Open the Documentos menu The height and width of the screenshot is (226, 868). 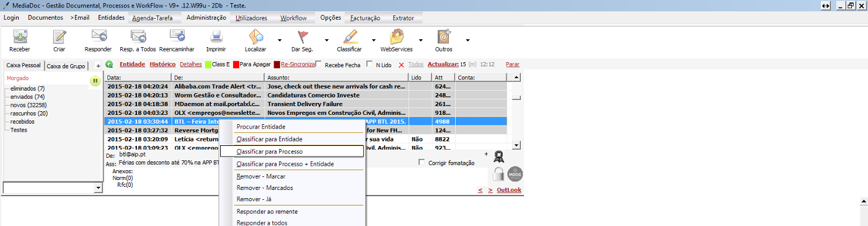pyautogui.click(x=45, y=17)
